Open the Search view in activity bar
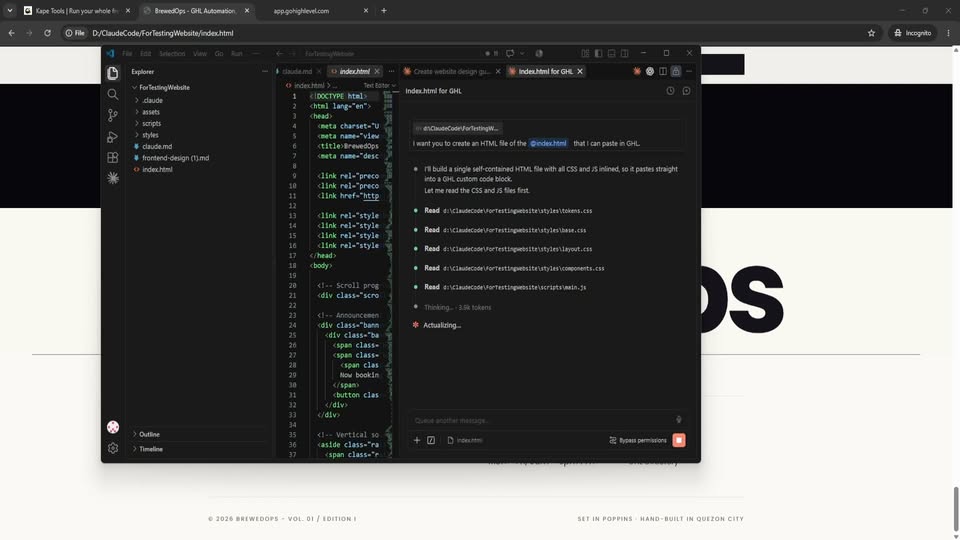This screenshot has width=960, height=540. click(x=113, y=94)
